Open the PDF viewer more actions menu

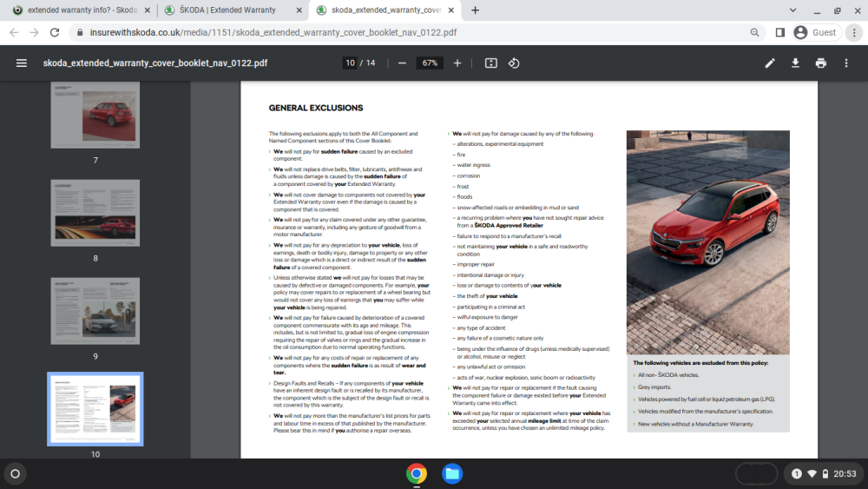point(846,63)
